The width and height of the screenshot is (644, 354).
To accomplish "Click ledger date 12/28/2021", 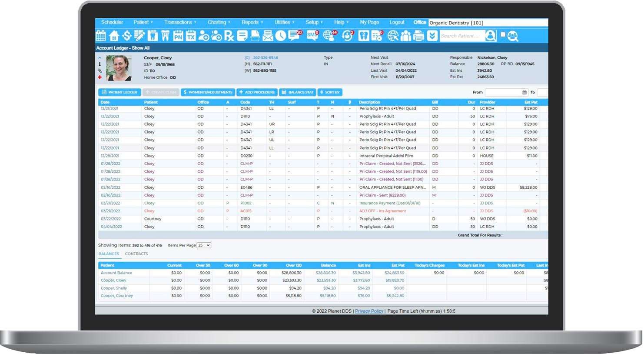I will pyautogui.click(x=110, y=156).
